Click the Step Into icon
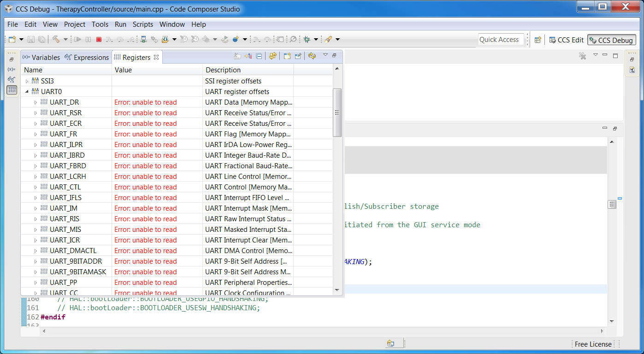This screenshot has width=644, height=354. tap(110, 40)
